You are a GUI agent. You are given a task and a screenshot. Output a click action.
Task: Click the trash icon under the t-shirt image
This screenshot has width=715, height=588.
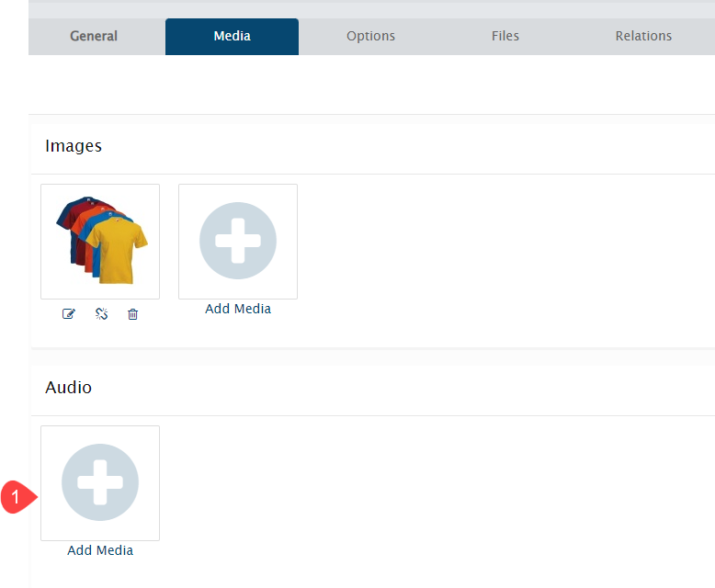click(132, 313)
